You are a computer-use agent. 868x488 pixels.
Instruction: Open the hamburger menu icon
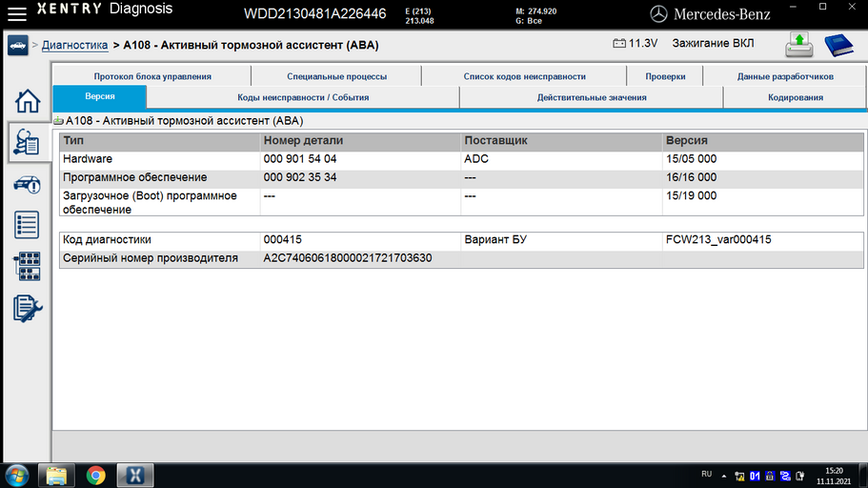(x=16, y=14)
